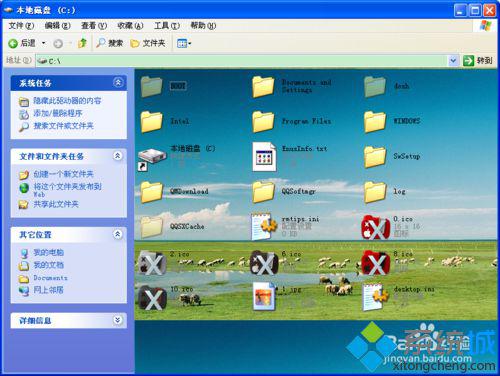Open the 查看(V) menu

click(94, 26)
